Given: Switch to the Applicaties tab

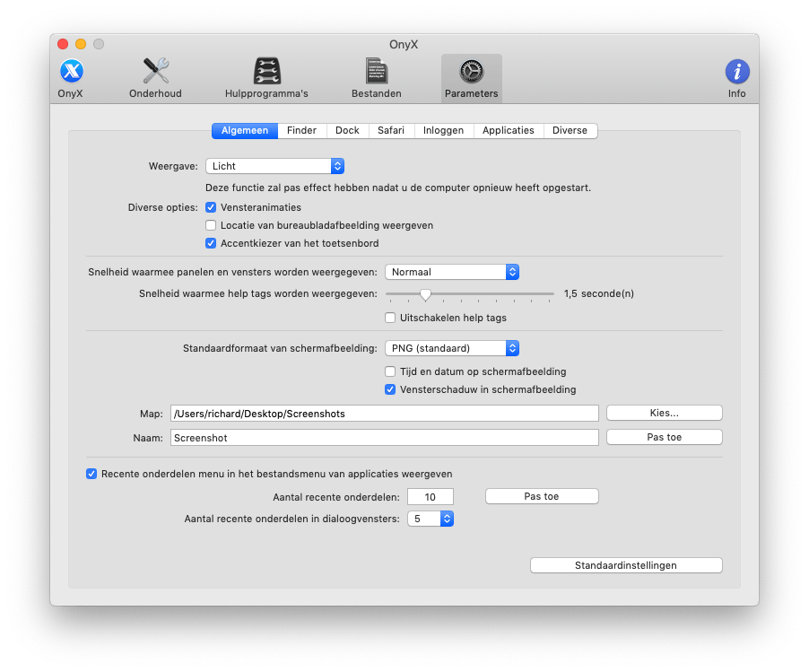Looking at the screenshot, I should pos(509,131).
